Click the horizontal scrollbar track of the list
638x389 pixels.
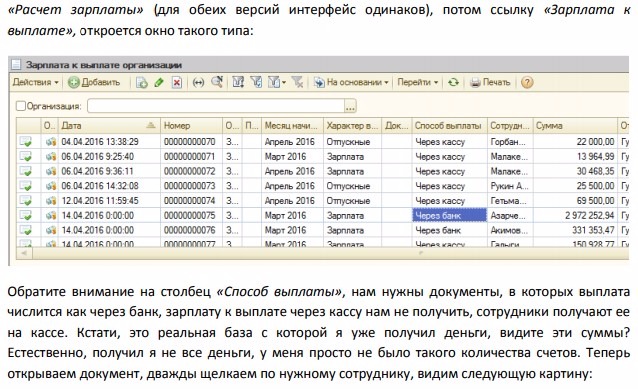330,253
